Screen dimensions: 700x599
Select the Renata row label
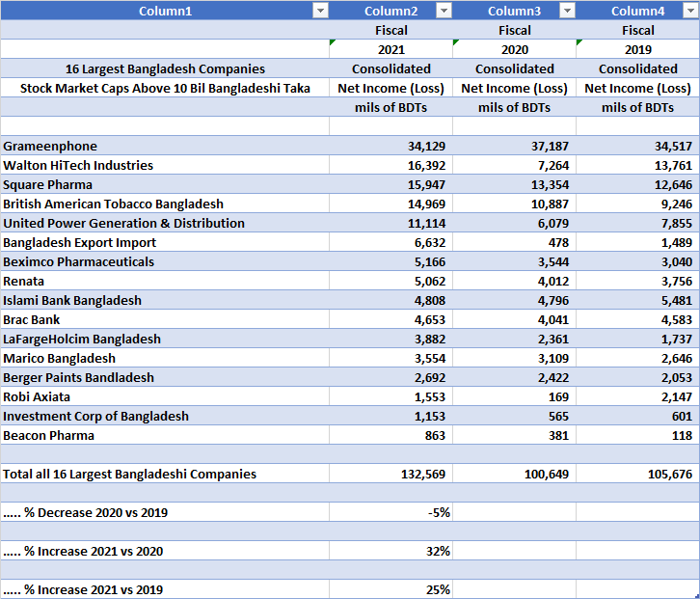[x=165, y=281]
